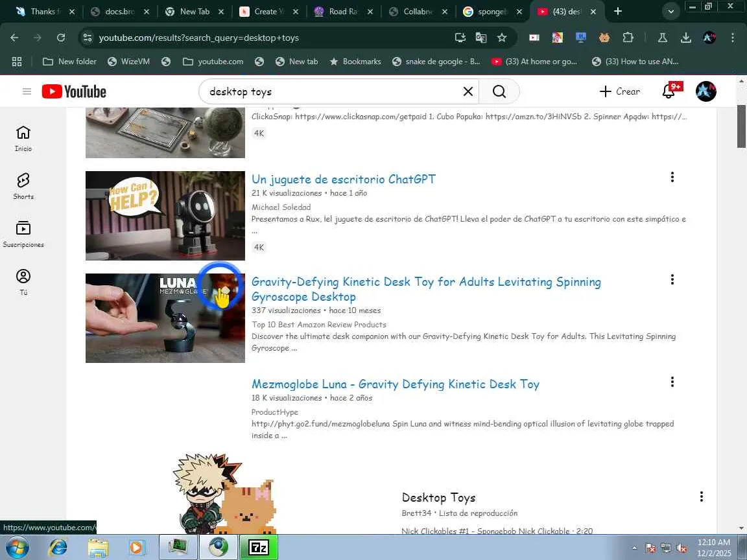This screenshot has height=560, width=747.
Task: Open apps grid in bookmarks bar
Action: click(x=17, y=62)
